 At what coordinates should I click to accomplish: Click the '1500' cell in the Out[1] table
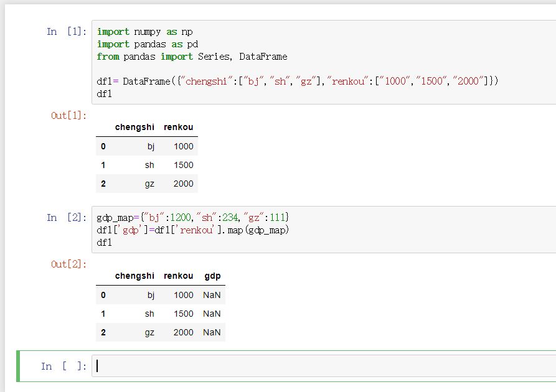(x=183, y=165)
